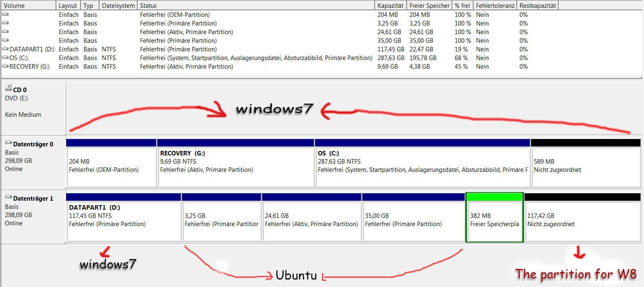Click the drive icon beside OS (C:) in volume list
This screenshot has height=287, width=644.
pyautogui.click(x=5, y=58)
